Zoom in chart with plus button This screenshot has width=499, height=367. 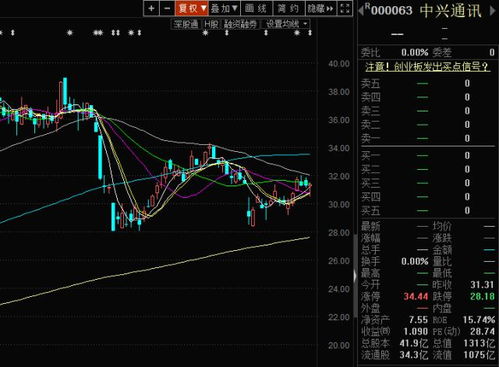point(151,8)
